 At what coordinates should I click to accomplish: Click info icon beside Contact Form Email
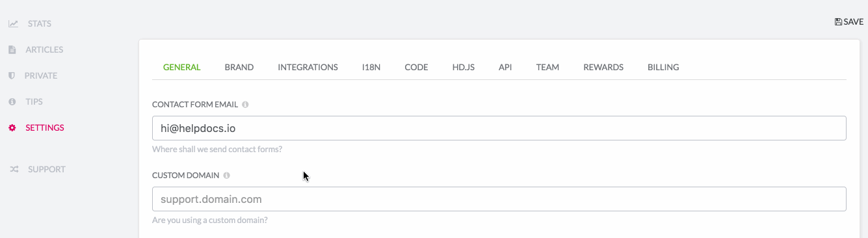[x=245, y=104]
